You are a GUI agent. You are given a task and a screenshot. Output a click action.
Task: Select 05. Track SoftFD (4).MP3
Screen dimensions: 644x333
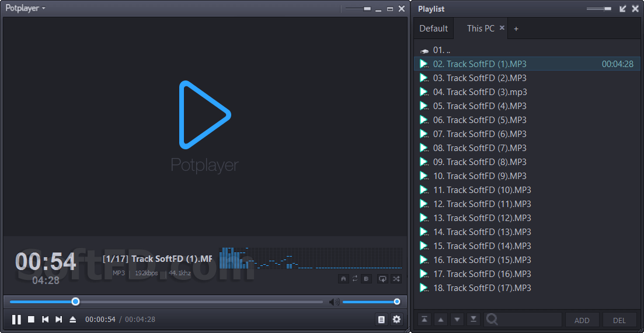[x=527, y=106]
